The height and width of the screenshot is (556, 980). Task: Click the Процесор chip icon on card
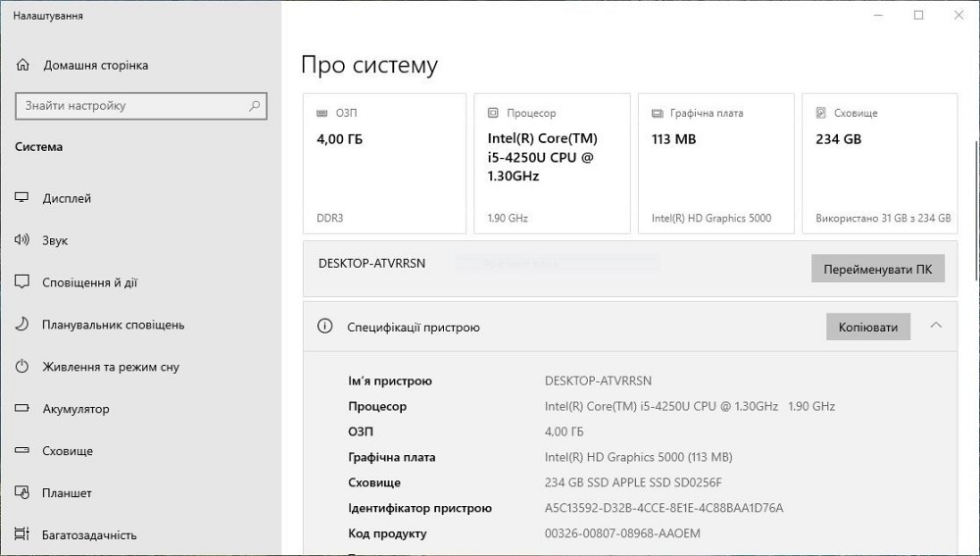[x=493, y=113]
